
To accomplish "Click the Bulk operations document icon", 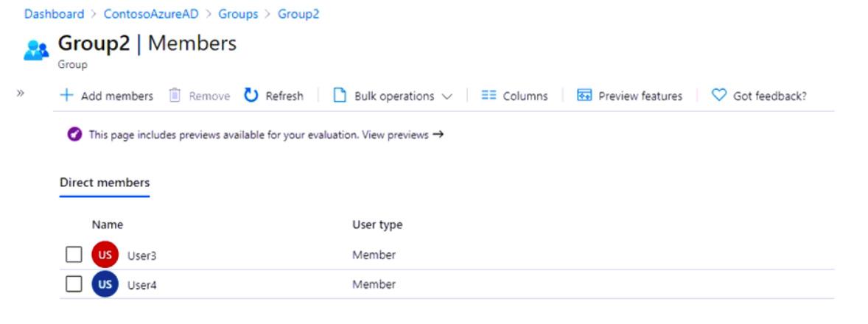I will (340, 96).
